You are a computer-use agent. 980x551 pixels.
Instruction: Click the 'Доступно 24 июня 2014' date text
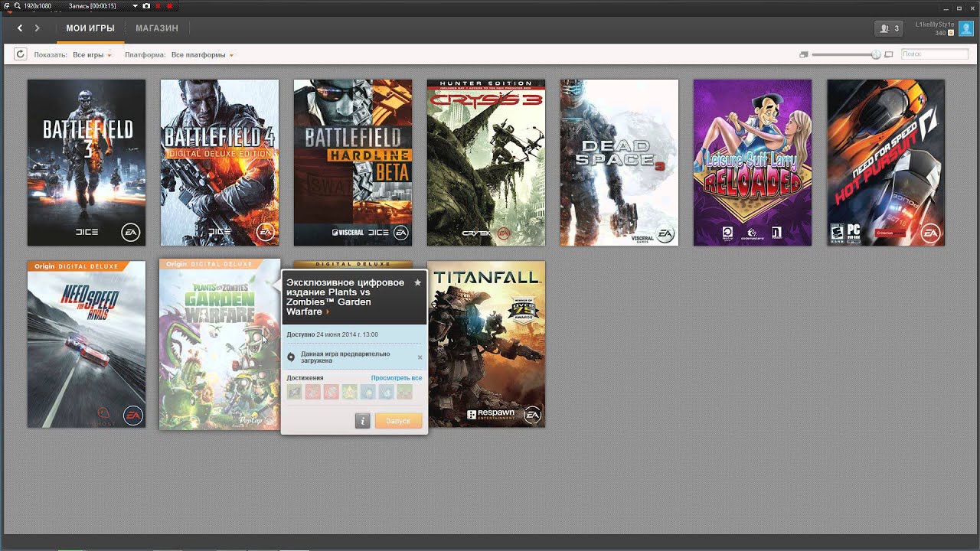332,334
